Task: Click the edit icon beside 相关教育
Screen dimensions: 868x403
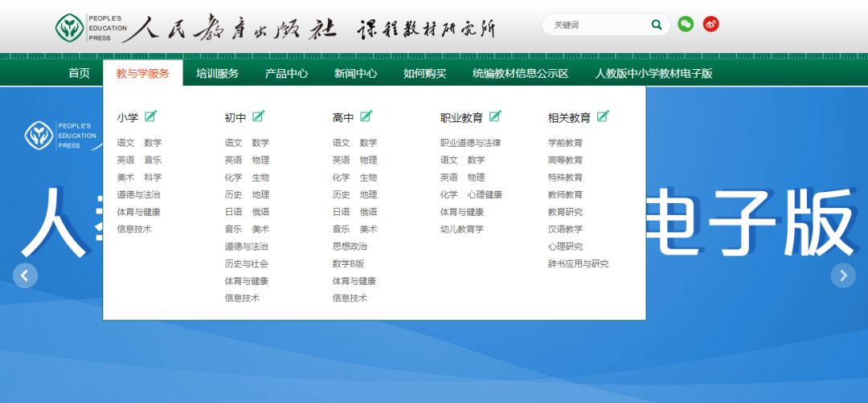Action: click(x=603, y=116)
